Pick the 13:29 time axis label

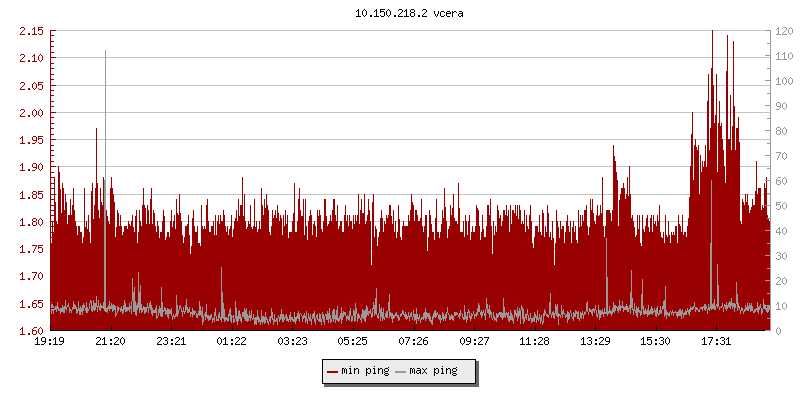pos(595,342)
